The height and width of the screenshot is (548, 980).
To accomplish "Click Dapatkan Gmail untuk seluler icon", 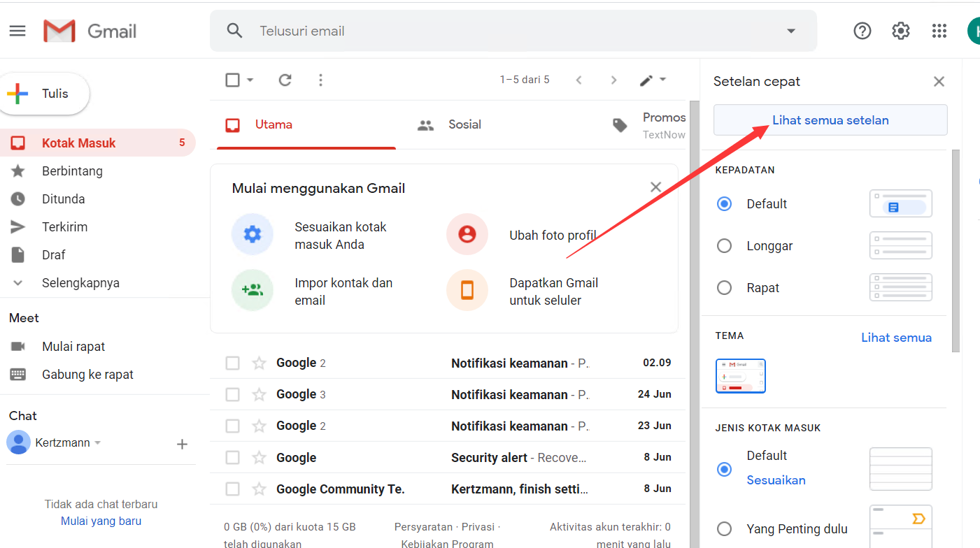I will point(467,289).
